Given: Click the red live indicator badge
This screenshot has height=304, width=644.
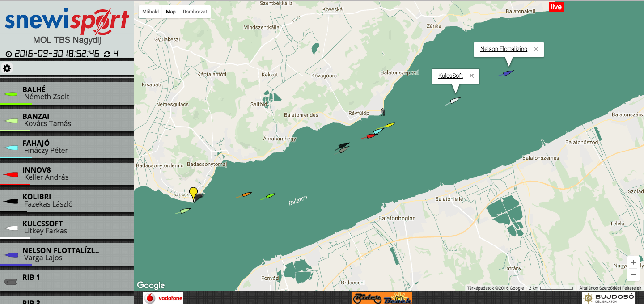Looking at the screenshot, I should 556,7.
